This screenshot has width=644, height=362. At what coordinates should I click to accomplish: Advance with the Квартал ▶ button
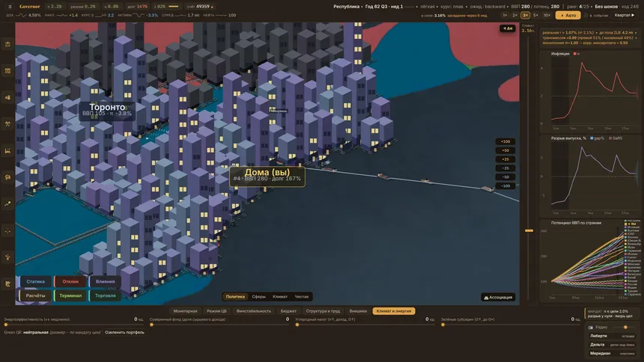625,15
